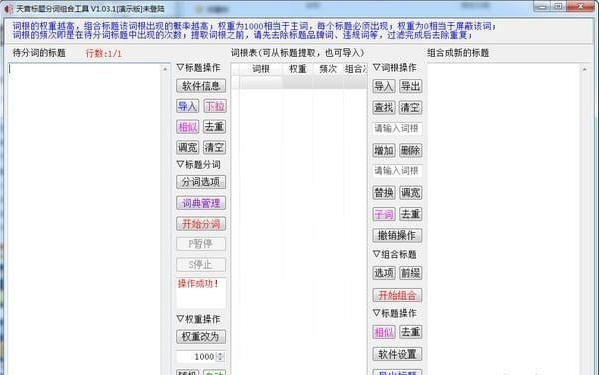Image resolution: width=600 pixels, height=375 pixels.
Task: Click the 撤销操作 undo button
Action: click(x=397, y=235)
